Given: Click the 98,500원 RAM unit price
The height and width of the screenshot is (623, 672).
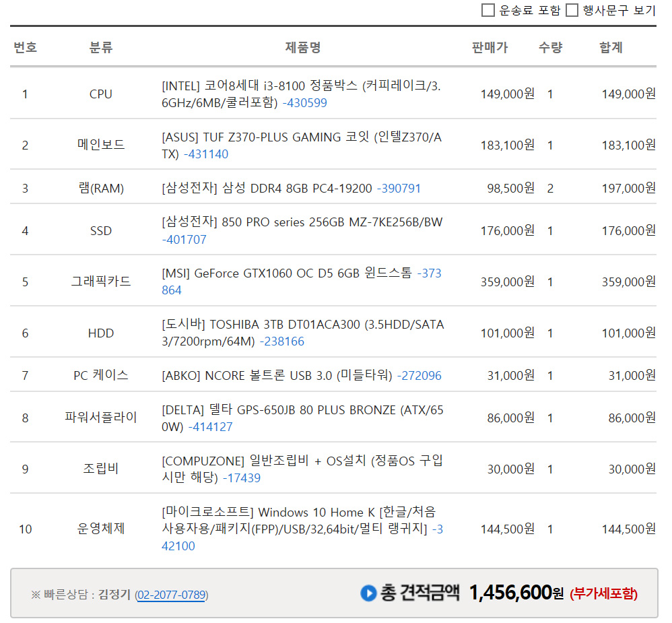Looking at the screenshot, I should coord(511,188).
